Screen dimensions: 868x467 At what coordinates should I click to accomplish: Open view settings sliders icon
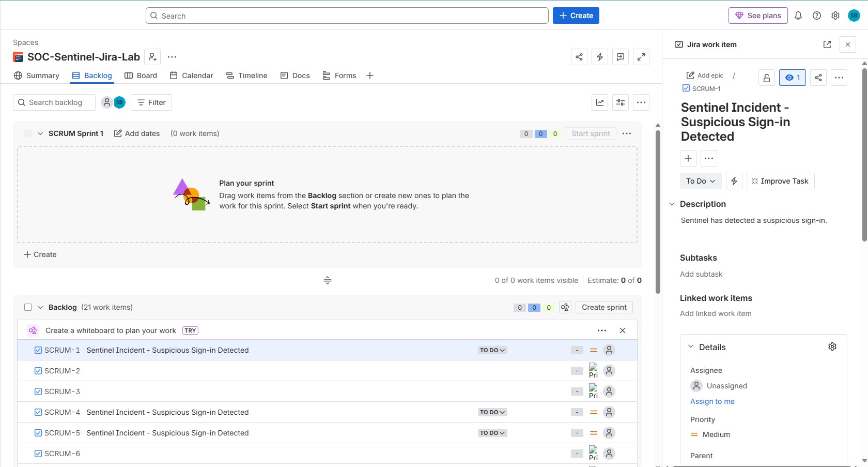coord(621,102)
